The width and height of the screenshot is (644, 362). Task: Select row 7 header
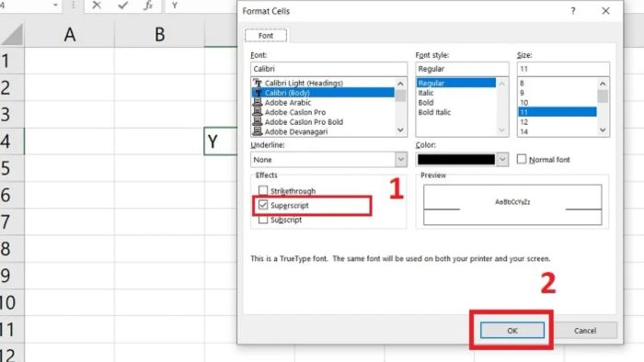click(x=12, y=221)
